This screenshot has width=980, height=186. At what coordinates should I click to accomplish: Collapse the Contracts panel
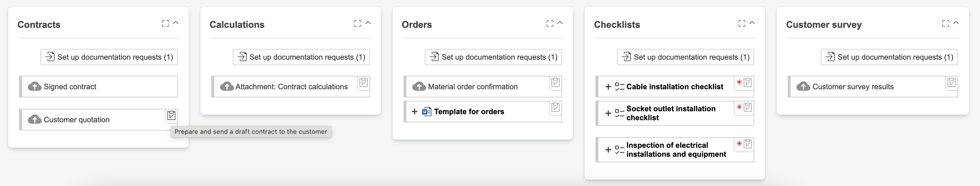point(176,23)
